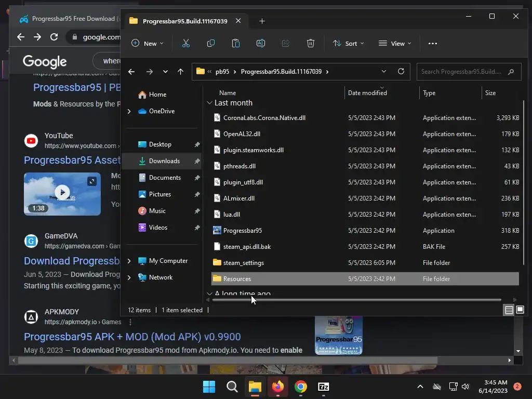
Task: Sort by the Size column header
Action: [490, 93]
